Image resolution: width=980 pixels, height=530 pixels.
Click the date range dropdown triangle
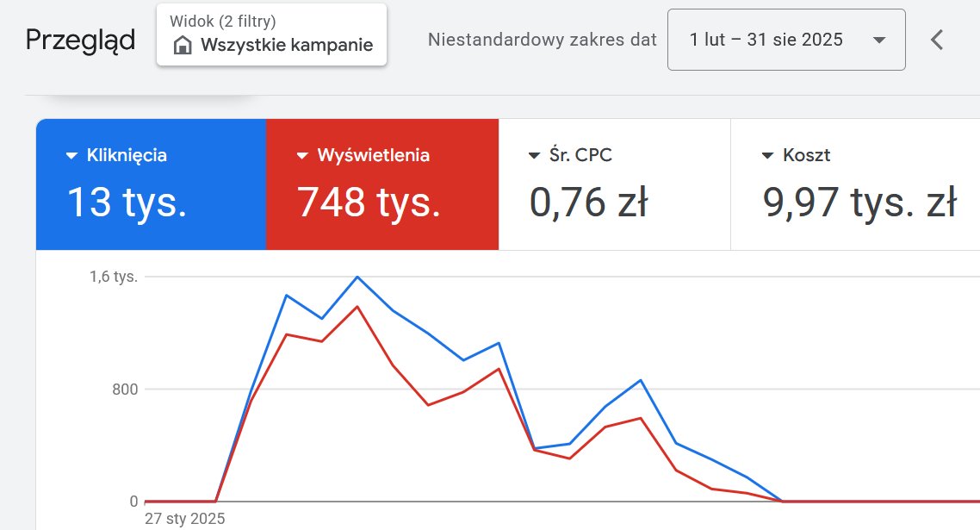click(x=878, y=41)
